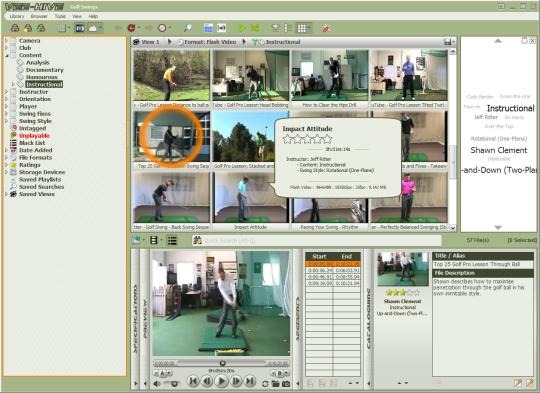Collapse the Content tree node
540x393 pixels.
pos(6,55)
